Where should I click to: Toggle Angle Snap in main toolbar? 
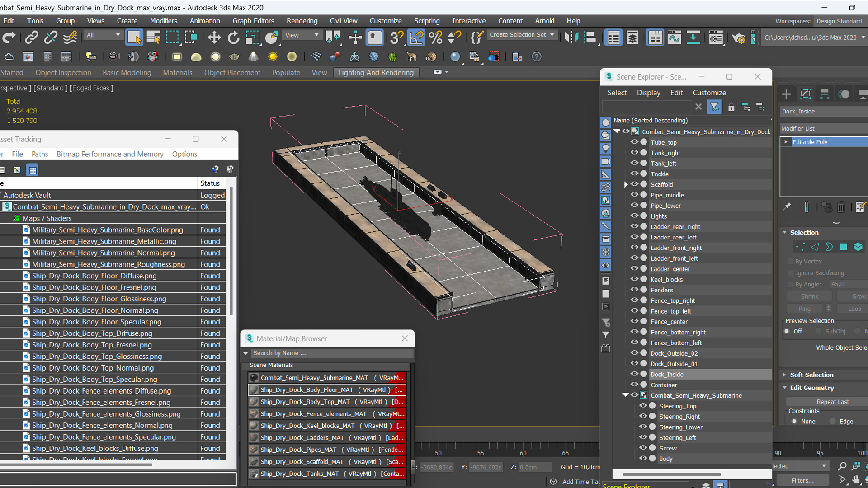tap(416, 38)
